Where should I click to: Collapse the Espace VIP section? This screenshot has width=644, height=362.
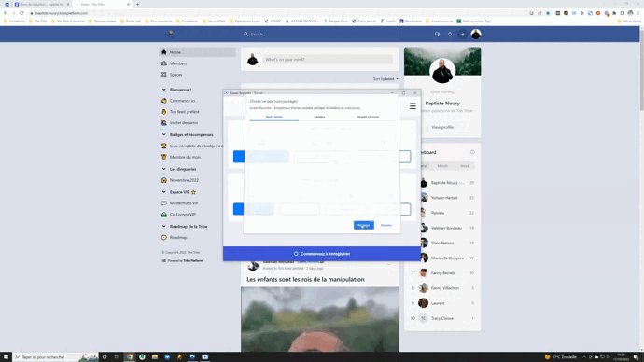pyautogui.click(x=164, y=192)
